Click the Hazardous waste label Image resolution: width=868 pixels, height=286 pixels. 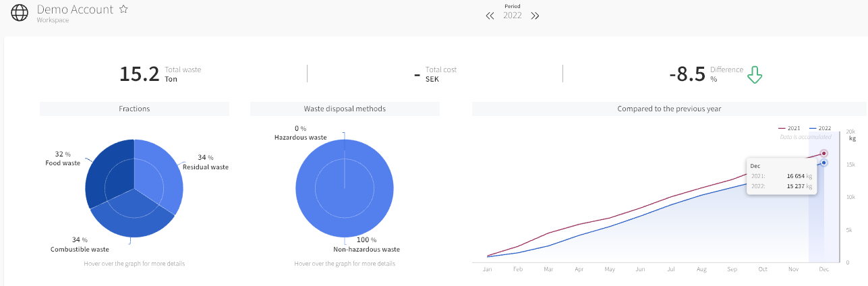pyautogui.click(x=300, y=138)
